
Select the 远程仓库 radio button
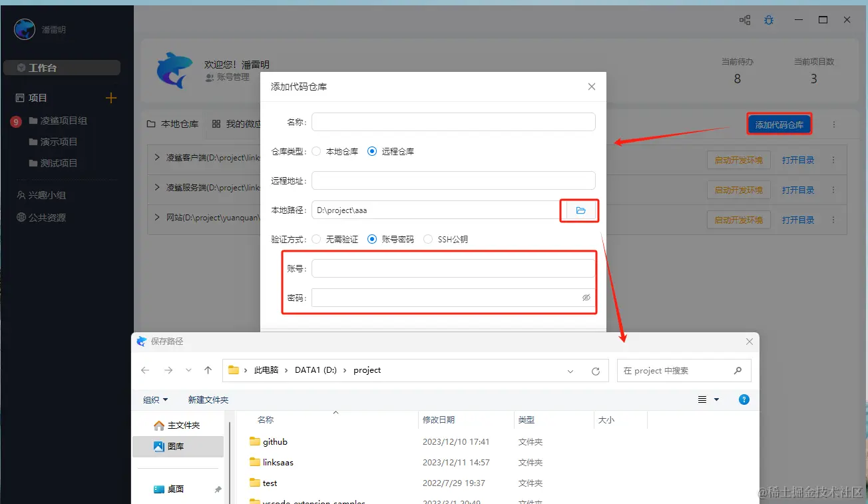click(x=372, y=151)
